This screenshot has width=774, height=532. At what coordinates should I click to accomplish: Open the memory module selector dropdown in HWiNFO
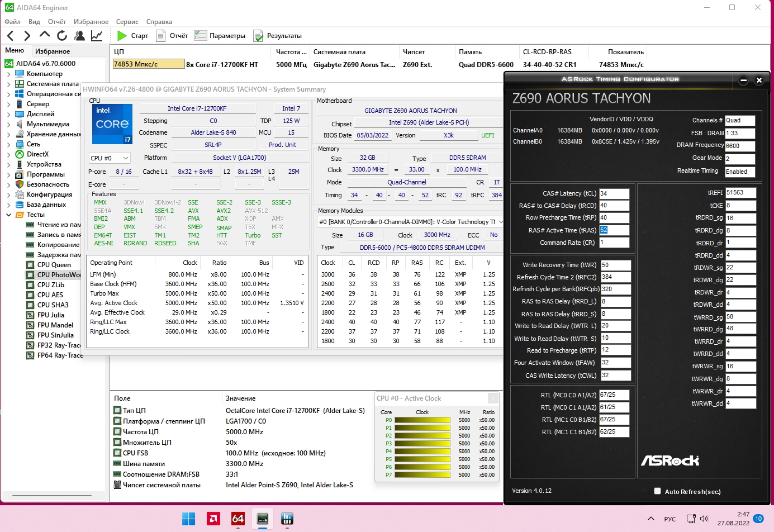point(410,222)
